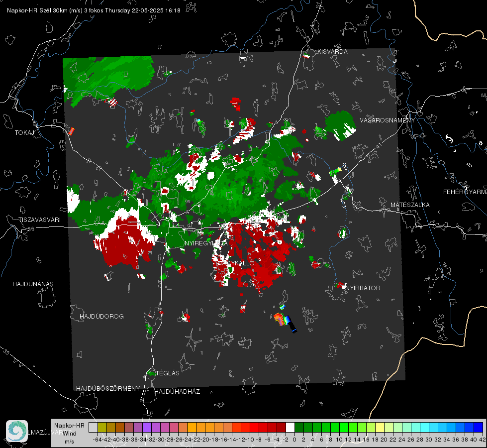
Task: Select the TOKAJ town label
Action: tap(24, 133)
